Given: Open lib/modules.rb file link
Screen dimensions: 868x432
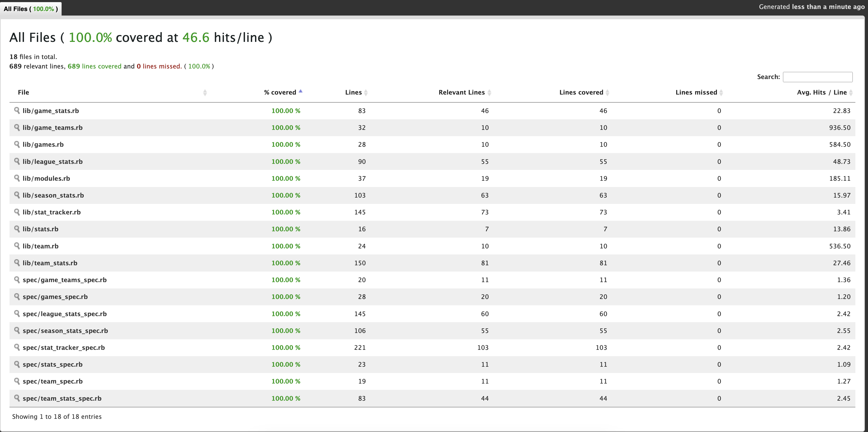Looking at the screenshot, I should click(x=46, y=178).
